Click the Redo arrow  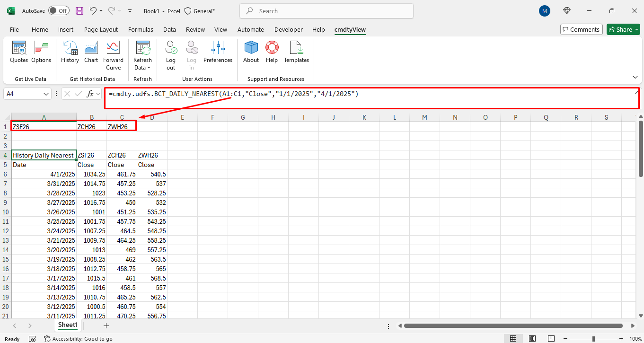(112, 11)
